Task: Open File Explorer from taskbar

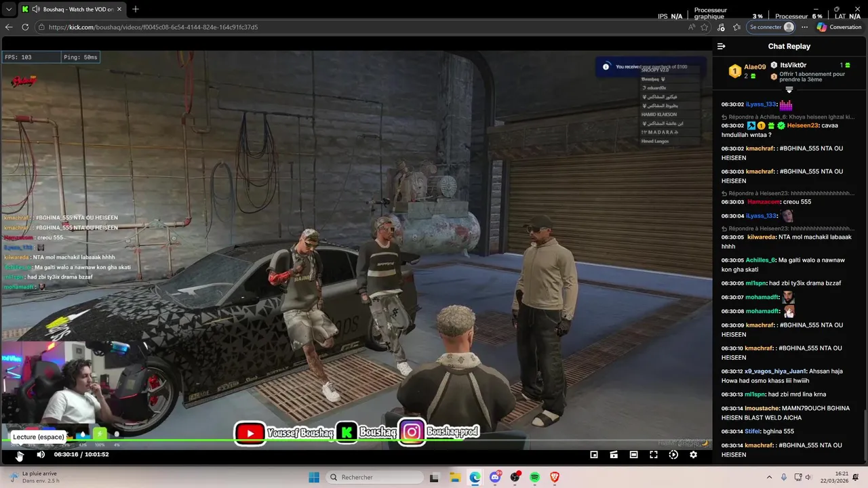Action: point(455,477)
